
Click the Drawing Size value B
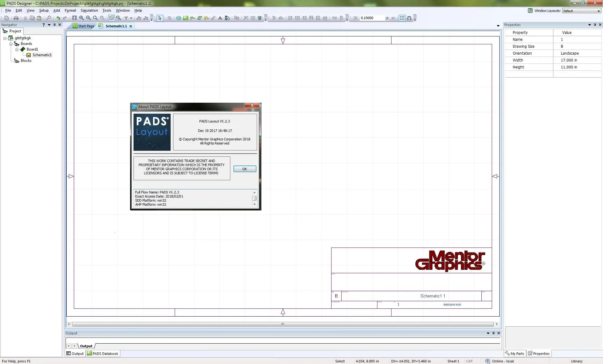pos(562,46)
